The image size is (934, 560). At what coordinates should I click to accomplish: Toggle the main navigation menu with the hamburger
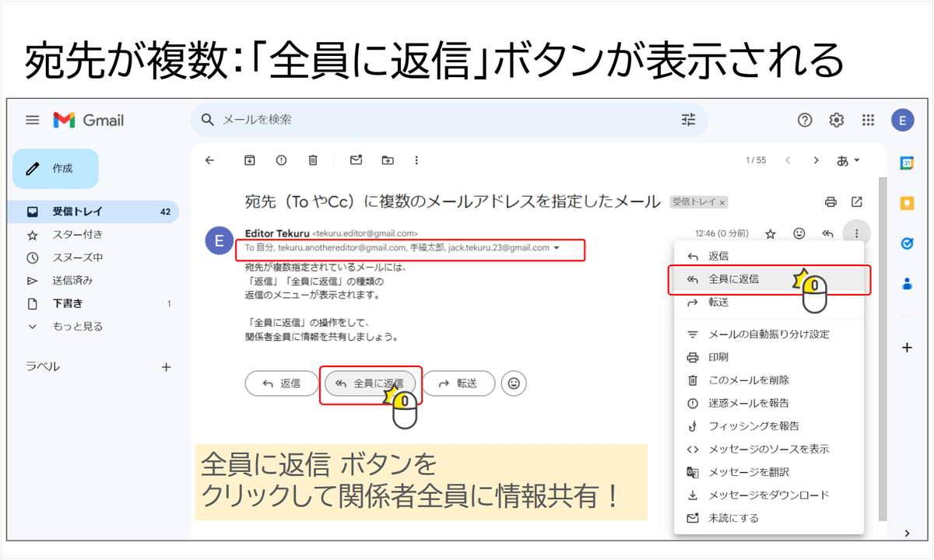click(x=32, y=120)
